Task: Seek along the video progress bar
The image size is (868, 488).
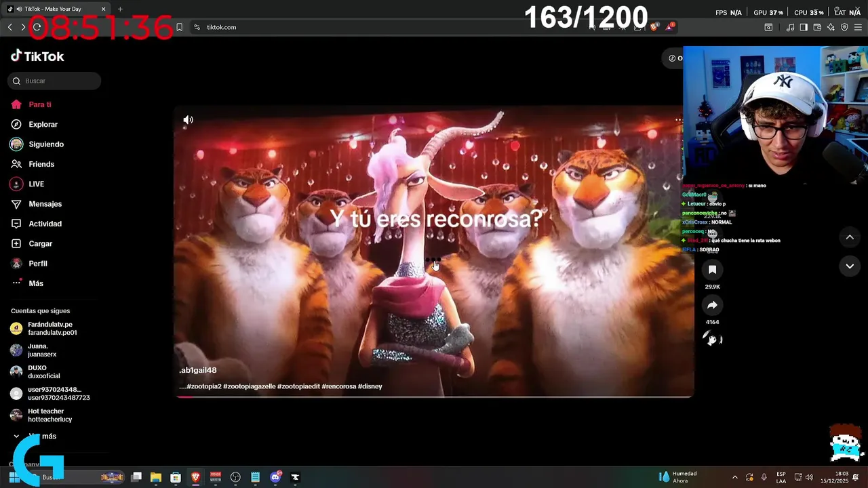Action: (434, 396)
